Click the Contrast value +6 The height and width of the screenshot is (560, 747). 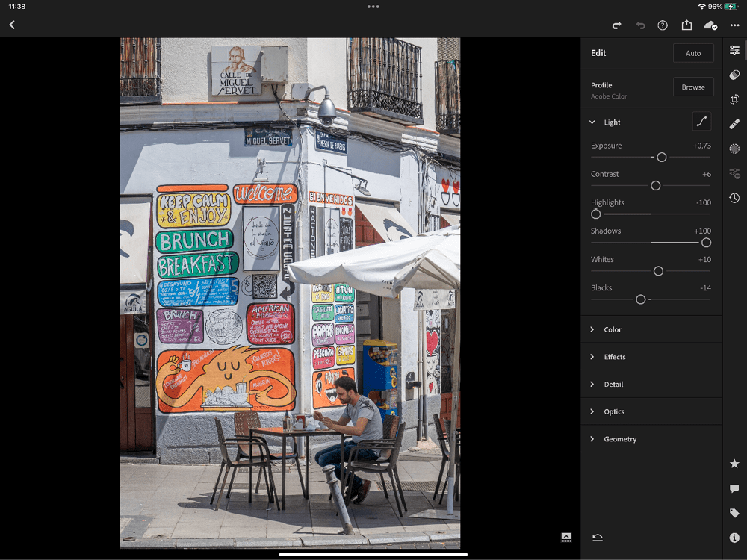[707, 174]
